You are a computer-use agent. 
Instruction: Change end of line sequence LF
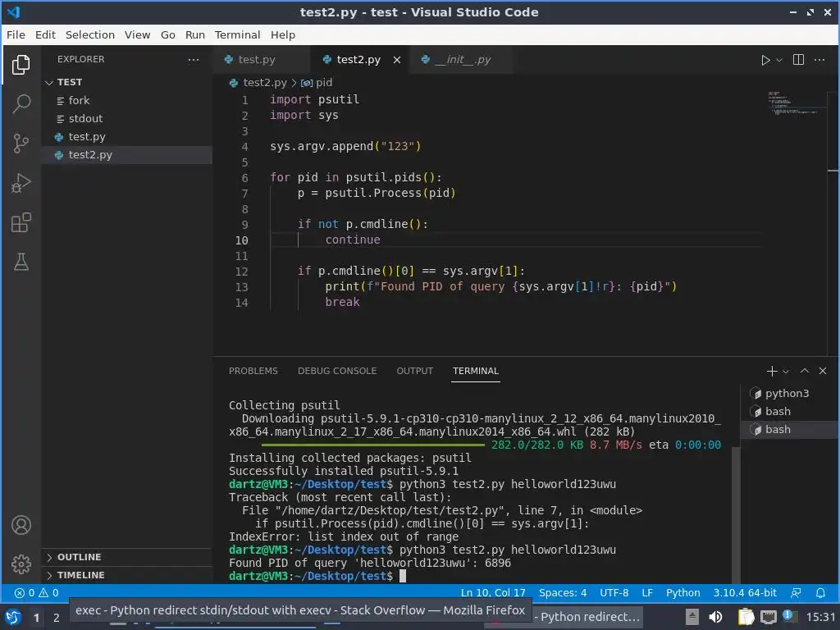pos(647,592)
